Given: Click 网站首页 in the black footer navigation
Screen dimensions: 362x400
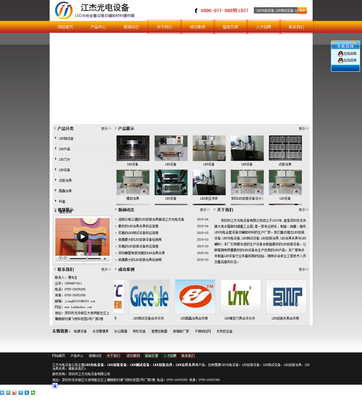Looking at the screenshot, I should point(59,356).
